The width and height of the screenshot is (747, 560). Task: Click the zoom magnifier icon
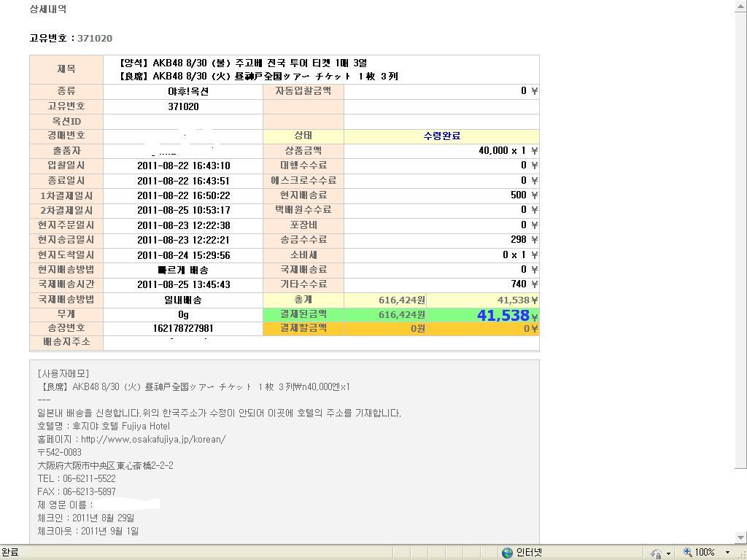click(687, 553)
